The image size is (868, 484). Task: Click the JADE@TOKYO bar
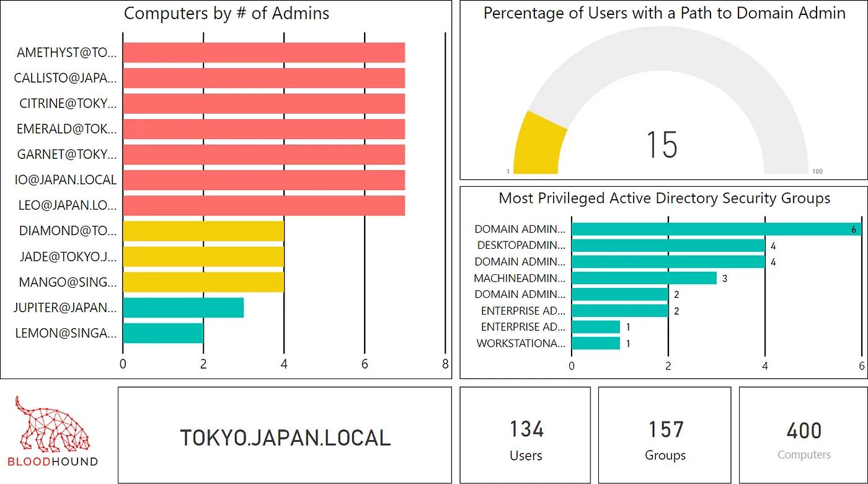tap(203, 256)
